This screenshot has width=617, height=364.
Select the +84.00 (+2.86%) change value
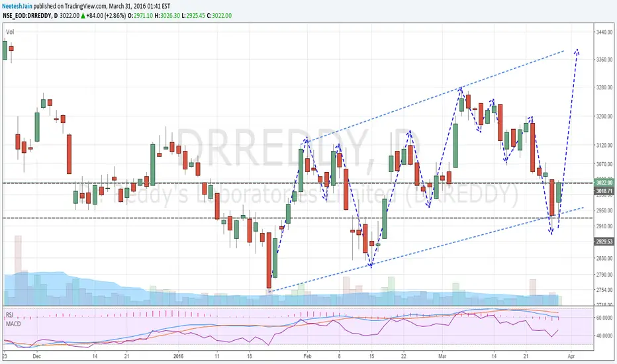click(106, 16)
